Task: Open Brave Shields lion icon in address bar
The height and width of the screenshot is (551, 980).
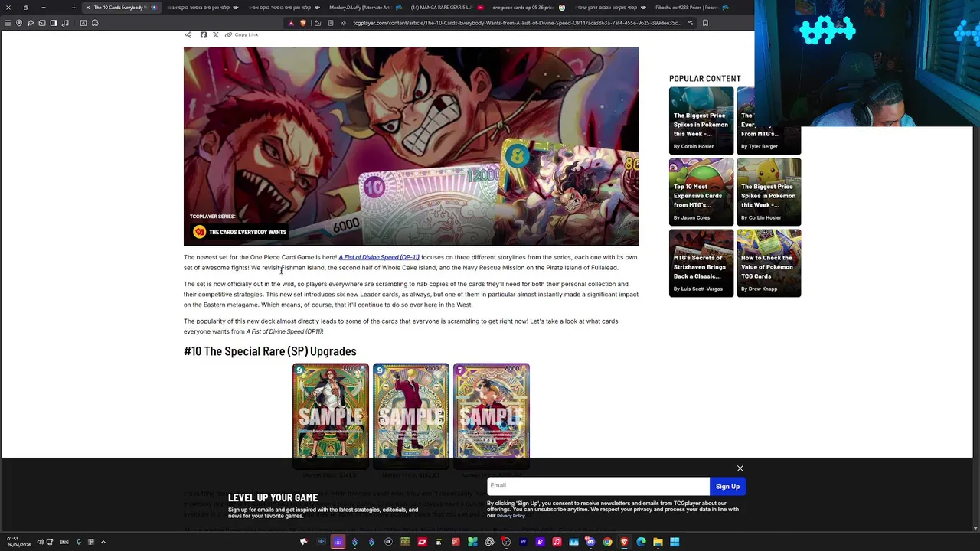Action: tap(303, 23)
